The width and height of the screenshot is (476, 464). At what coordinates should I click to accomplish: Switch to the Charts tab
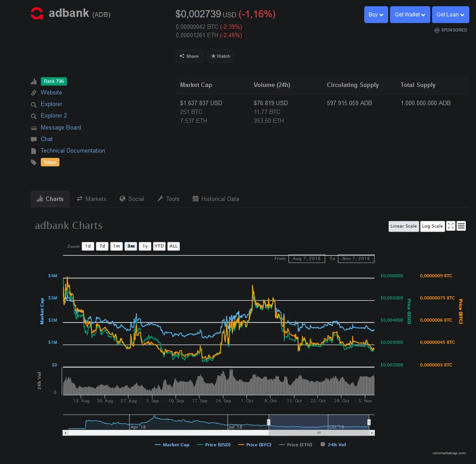tap(50, 199)
